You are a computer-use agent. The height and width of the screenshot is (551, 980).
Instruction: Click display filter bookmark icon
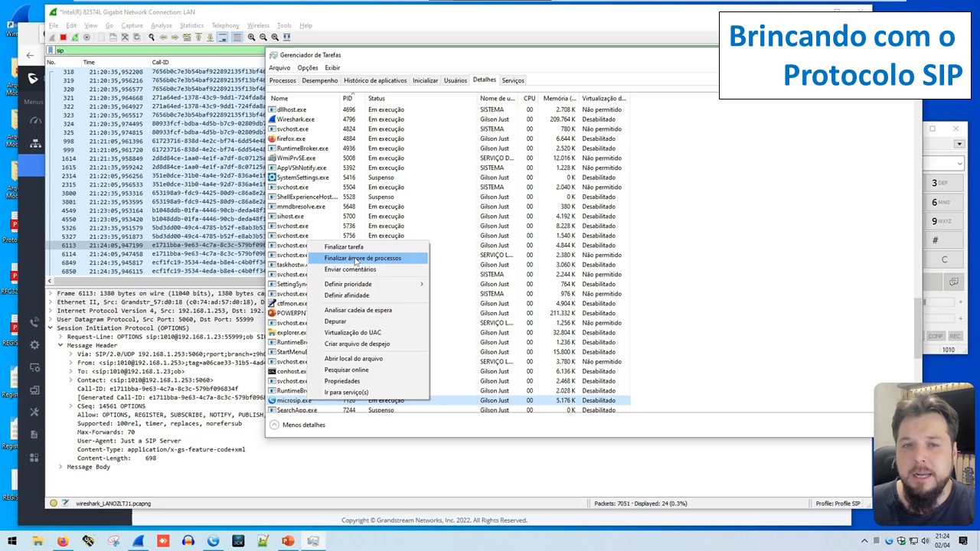[51, 51]
